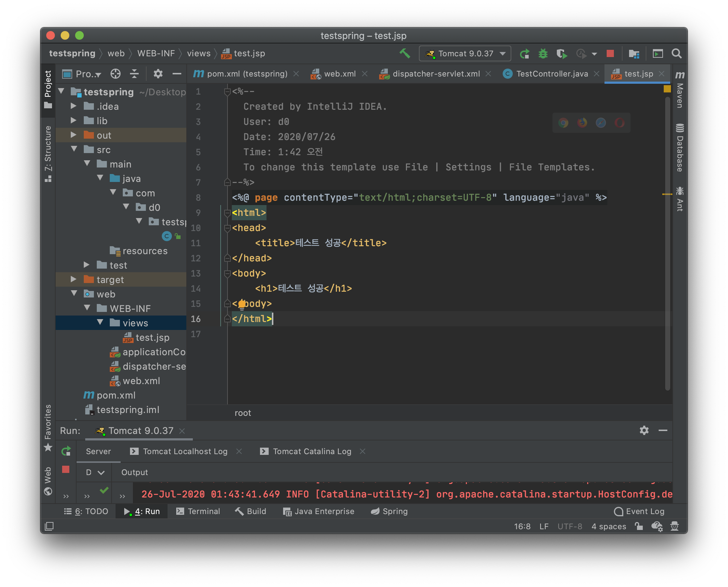This screenshot has height=587, width=728.
Task: Expand the target folder in tree
Action: 74,279
